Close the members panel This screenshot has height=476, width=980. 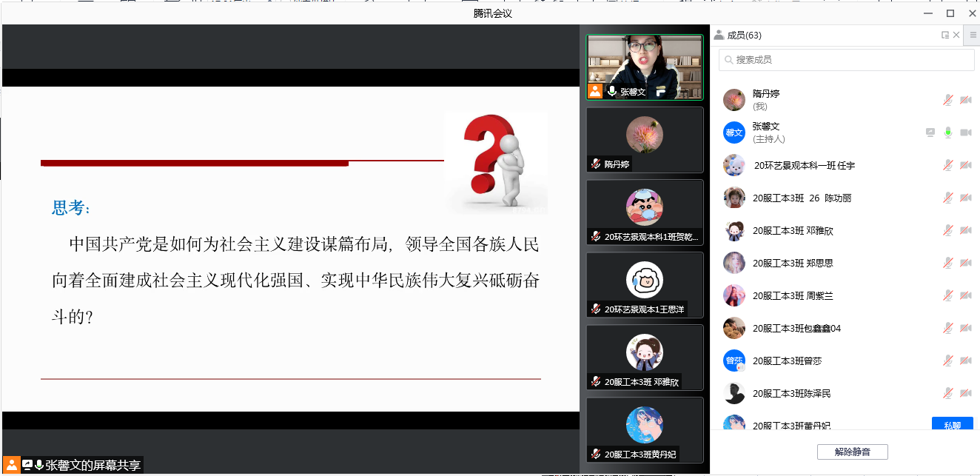956,35
